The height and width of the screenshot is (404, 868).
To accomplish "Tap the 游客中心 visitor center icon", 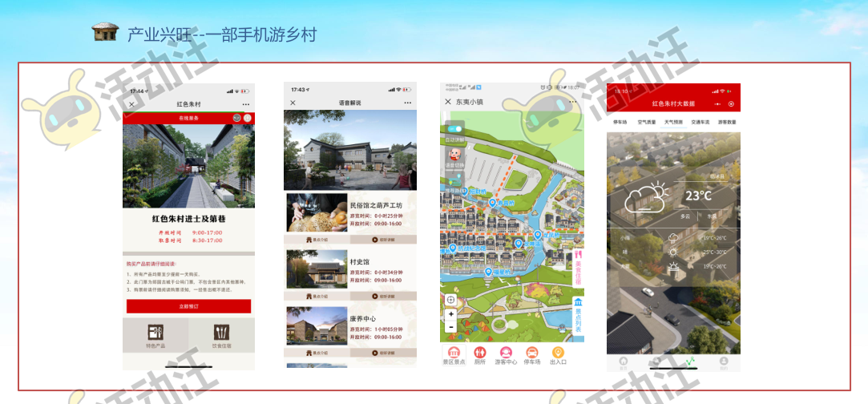I will (506, 353).
